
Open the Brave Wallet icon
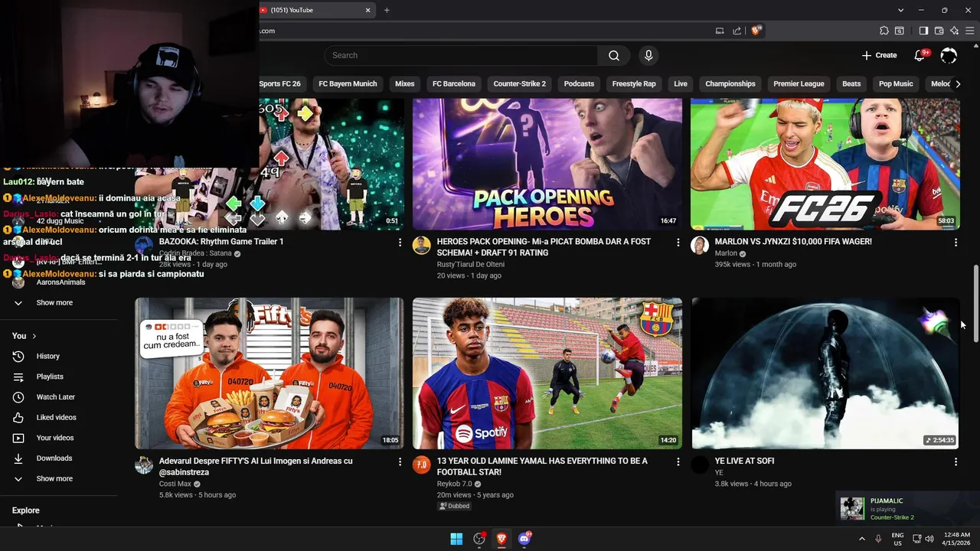(939, 31)
